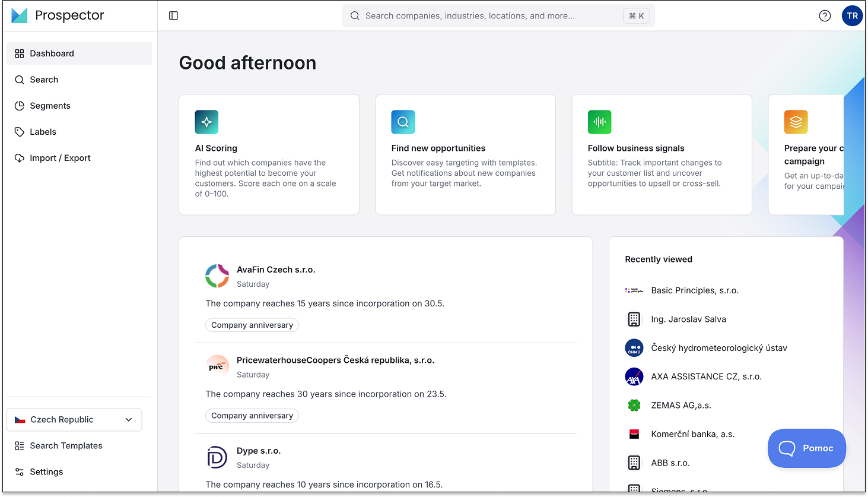The height and width of the screenshot is (497, 868).
Task: Open the TR user avatar menu
Action: (852, 16)
